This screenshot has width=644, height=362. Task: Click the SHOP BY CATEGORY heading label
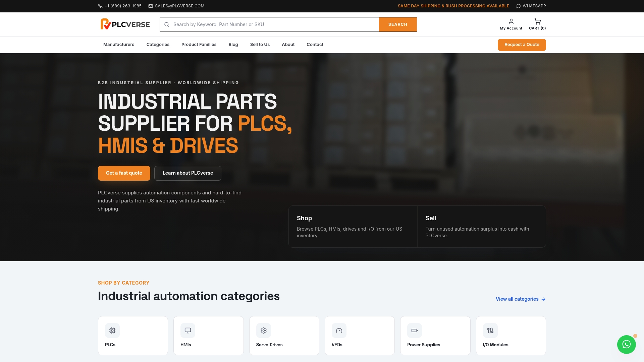coord(124,283)
